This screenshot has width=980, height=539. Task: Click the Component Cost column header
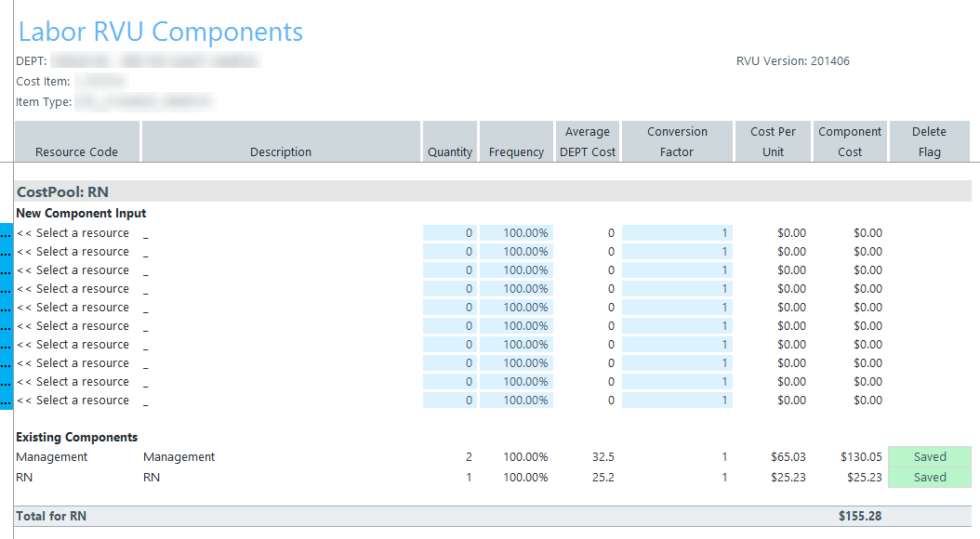point(850,142)
